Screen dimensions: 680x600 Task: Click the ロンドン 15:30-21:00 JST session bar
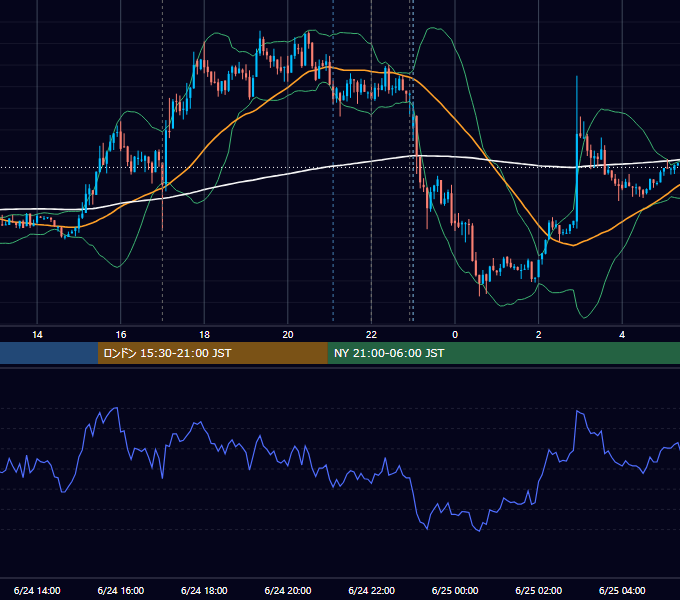coord(212,353)
